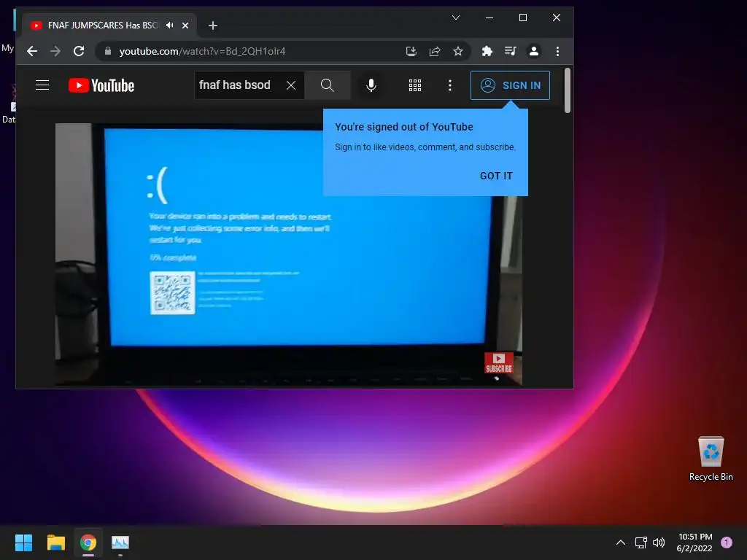Maximize the Chrome window
This screenshot has width=747, height=560.
point(522,17)
